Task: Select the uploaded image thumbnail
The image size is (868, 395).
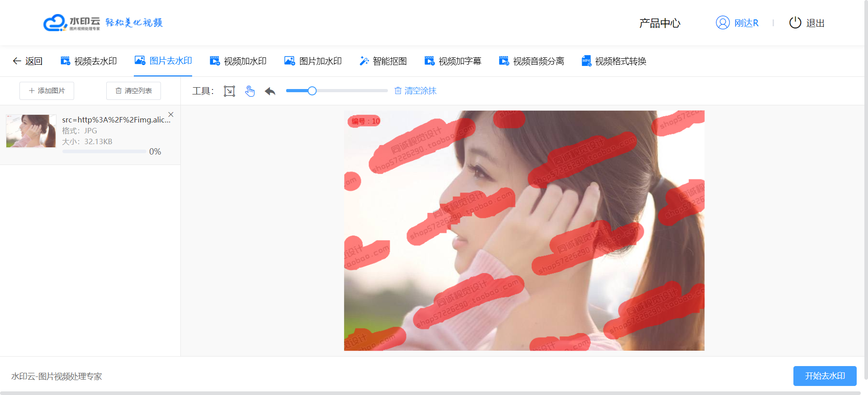Action: click(x=31, y=131)
